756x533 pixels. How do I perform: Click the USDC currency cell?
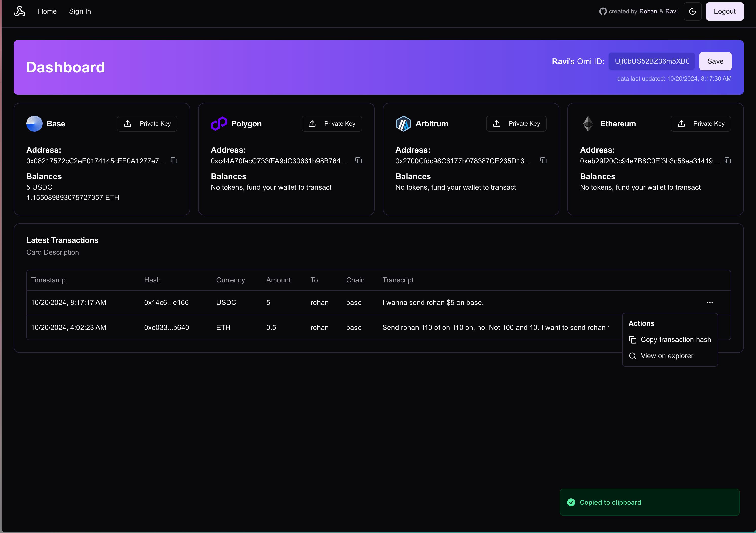[x=226, y=303]
